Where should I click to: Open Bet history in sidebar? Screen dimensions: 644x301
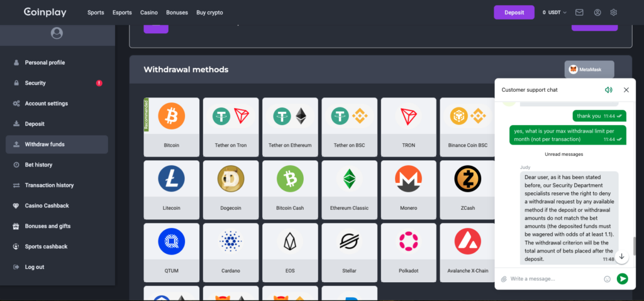pos(57,165)
